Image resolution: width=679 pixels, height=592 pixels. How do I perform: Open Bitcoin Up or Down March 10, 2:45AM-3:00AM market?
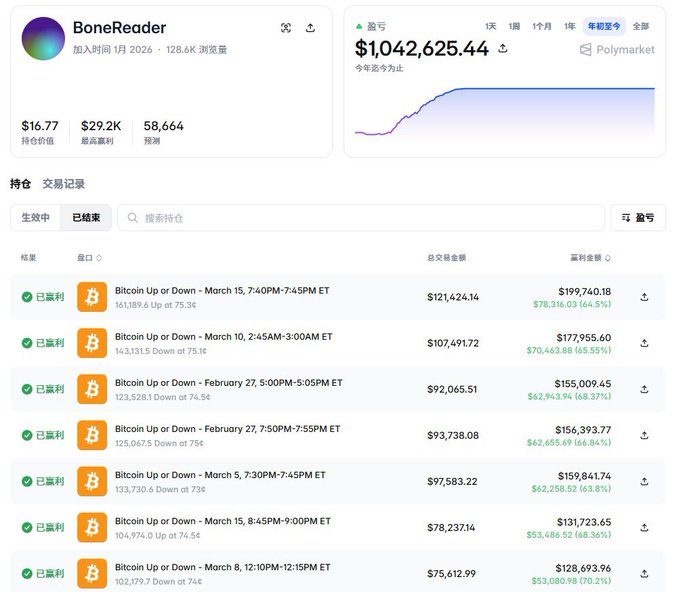click(223, 336)
